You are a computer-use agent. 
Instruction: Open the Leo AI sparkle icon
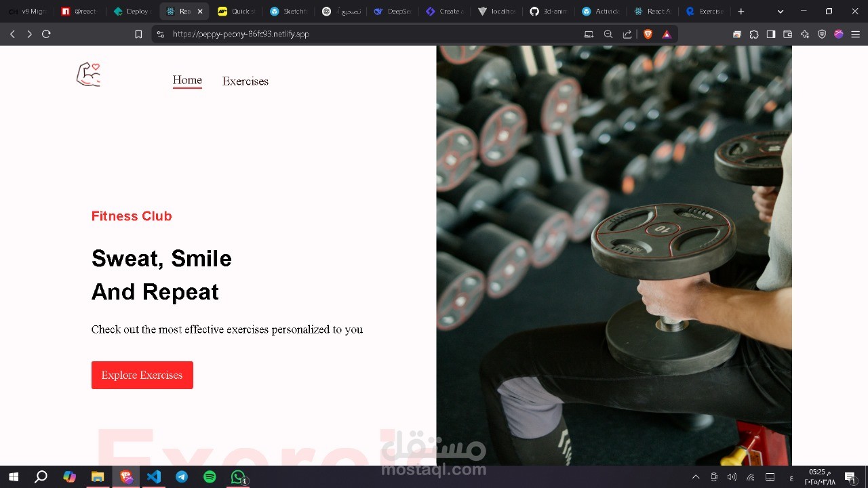(804, 33)
